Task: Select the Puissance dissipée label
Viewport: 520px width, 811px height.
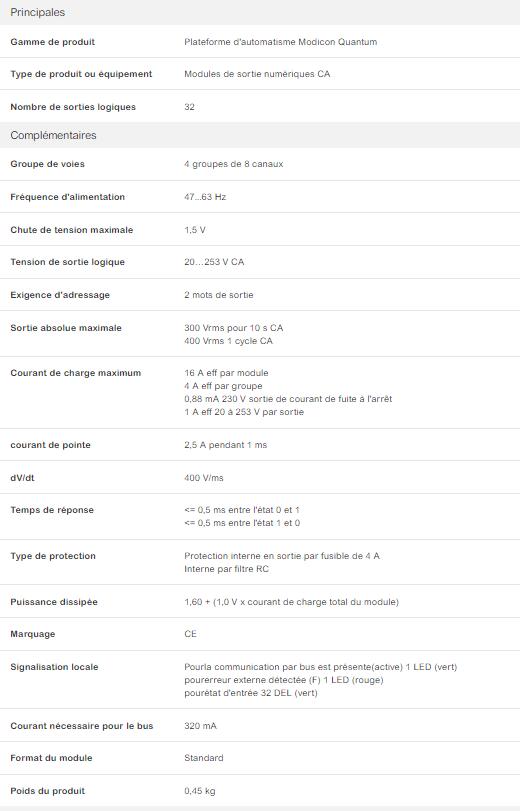Action: [x=54, y=602]
